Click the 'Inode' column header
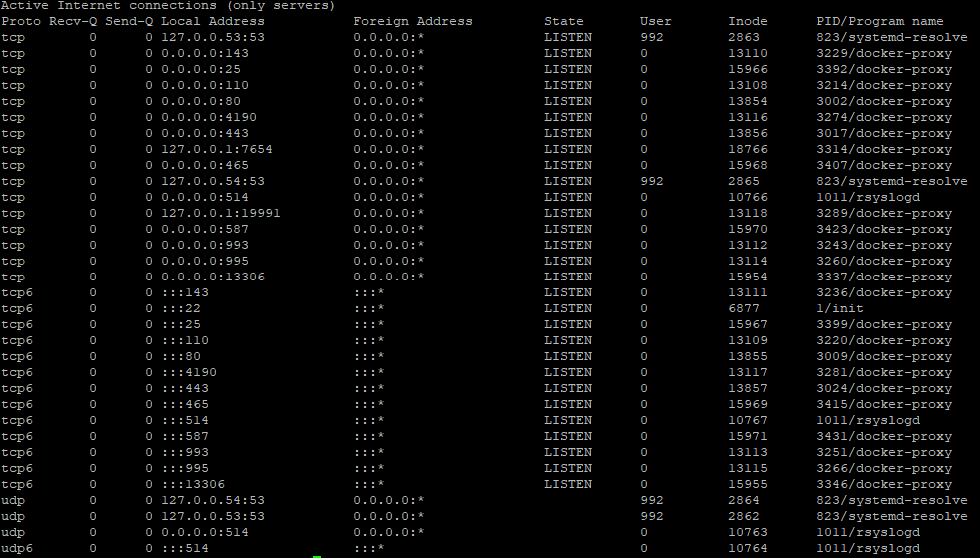The image size is (980, 558). [748, 21]
